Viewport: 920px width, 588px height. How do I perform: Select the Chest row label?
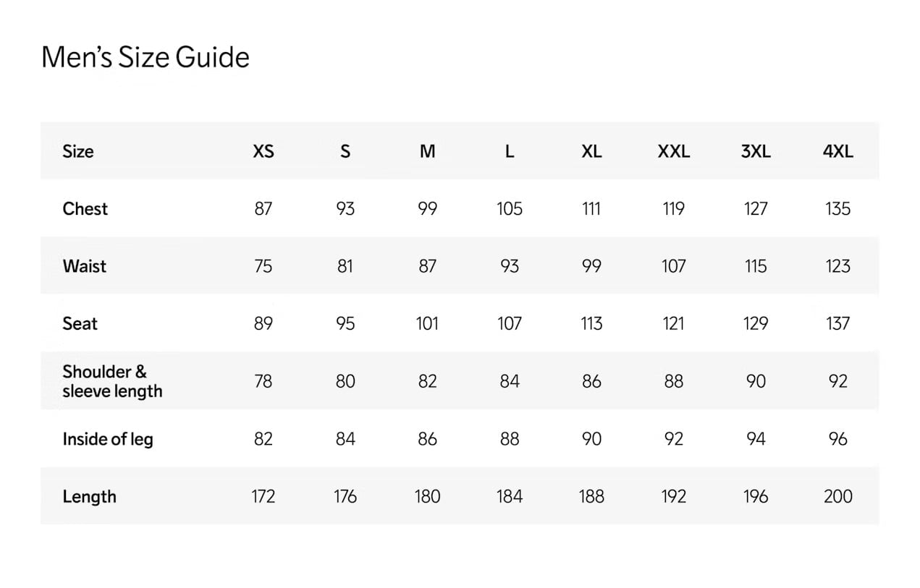[85, 208]
